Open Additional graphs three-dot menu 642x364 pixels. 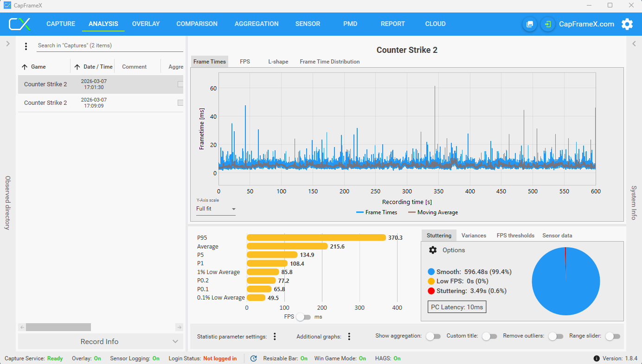coord(349,337)
